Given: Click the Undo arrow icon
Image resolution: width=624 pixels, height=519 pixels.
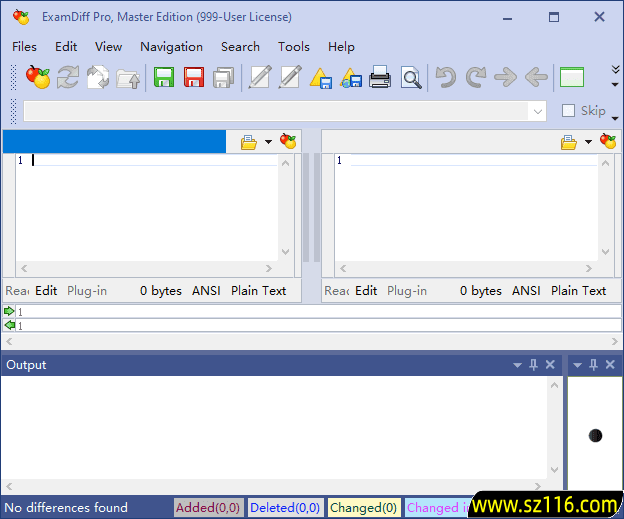Looking at the screenshot, I should [x=446, y=77].
